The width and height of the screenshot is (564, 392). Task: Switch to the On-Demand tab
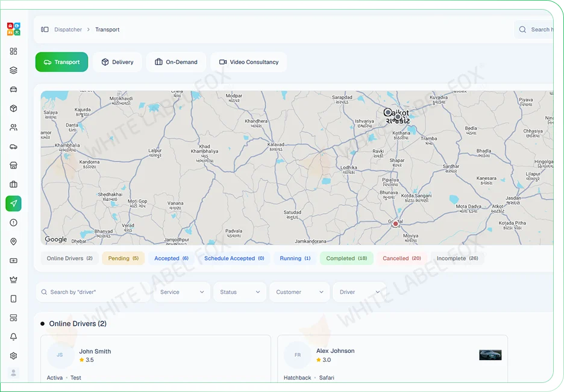176,62
